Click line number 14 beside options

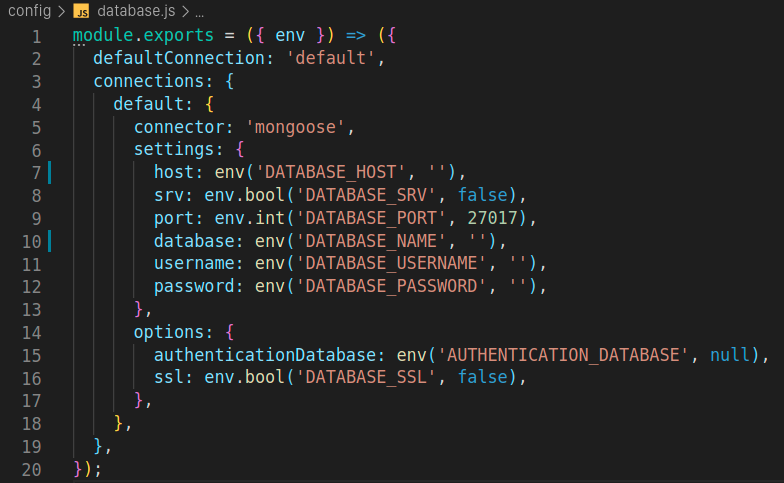coord(31,332)
